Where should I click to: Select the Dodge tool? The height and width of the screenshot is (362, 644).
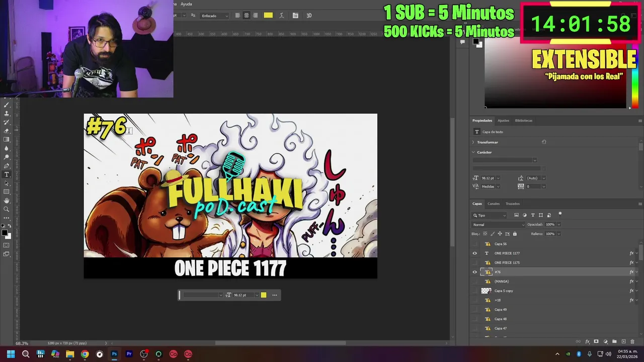pos(7,157)
